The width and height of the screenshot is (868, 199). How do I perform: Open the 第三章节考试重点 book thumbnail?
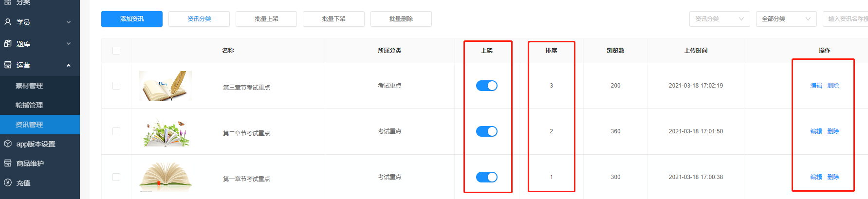tap(166, 86)
